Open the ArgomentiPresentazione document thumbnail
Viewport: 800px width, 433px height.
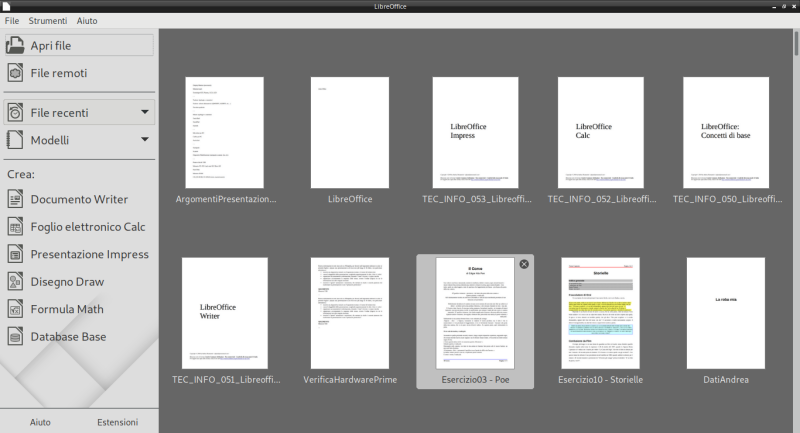(224, 132)
